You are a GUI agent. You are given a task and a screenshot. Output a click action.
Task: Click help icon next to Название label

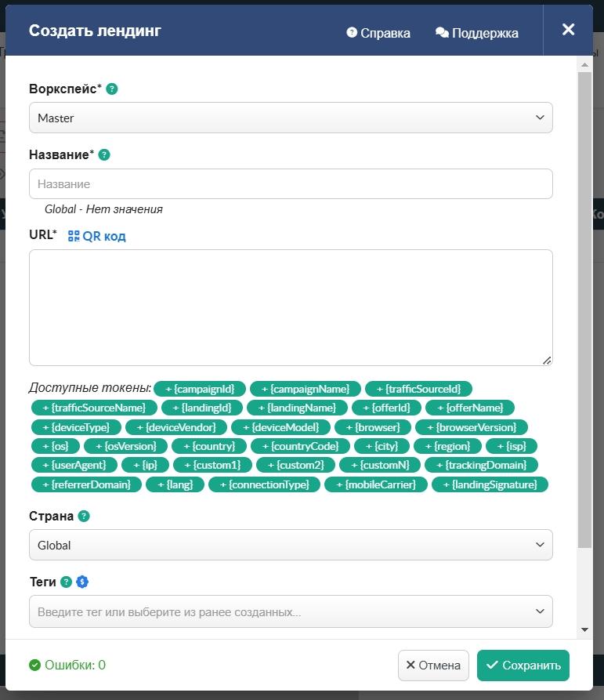pos(104,155)
